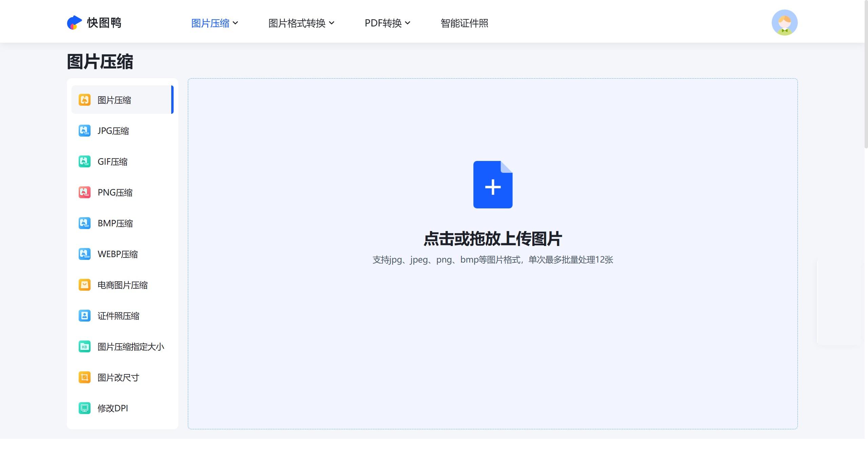Click the supported formats hint text
The height and width of the screenshot is (453, 868).
[493, 260]
